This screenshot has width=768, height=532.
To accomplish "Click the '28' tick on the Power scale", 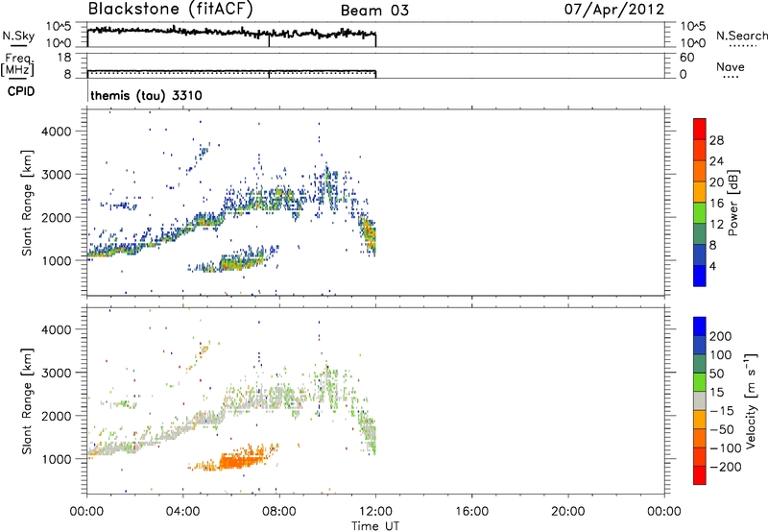I will (716, 140).
